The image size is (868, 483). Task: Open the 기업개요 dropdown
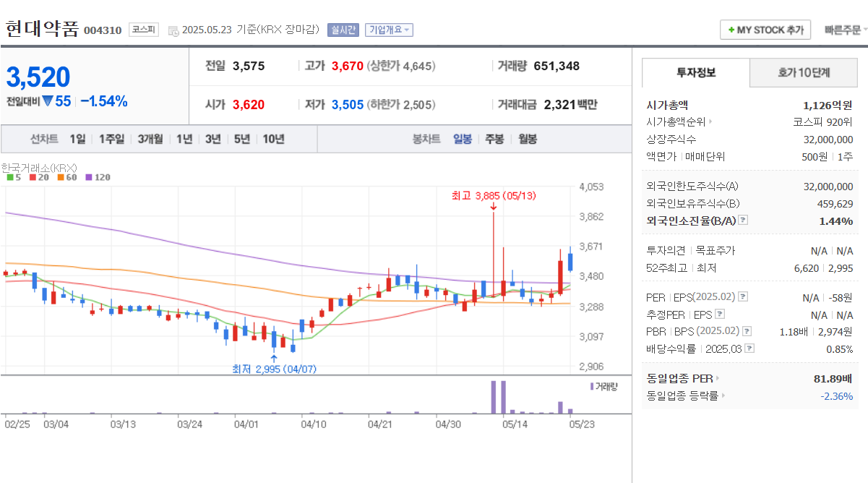(x=389, y=30)
